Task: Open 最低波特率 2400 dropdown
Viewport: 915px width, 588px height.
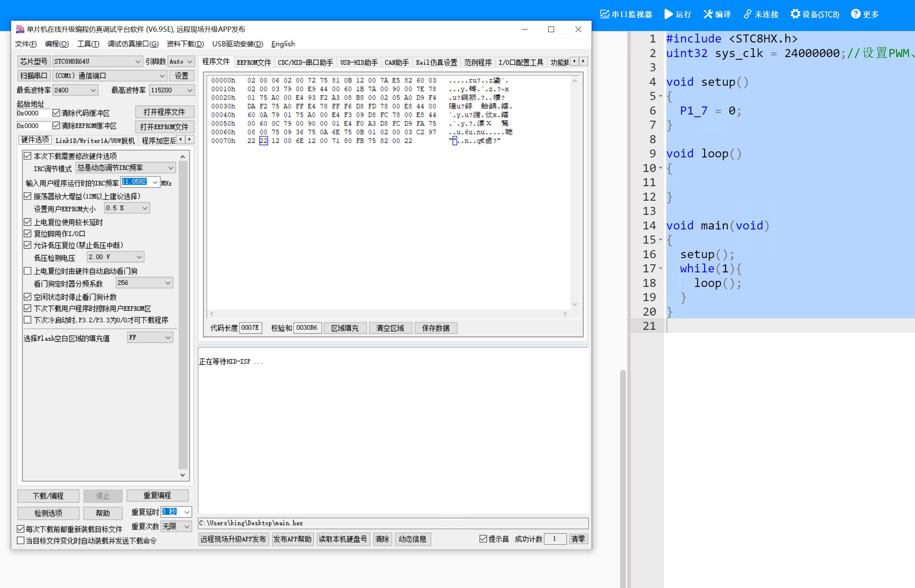Action: coord(75,90)
